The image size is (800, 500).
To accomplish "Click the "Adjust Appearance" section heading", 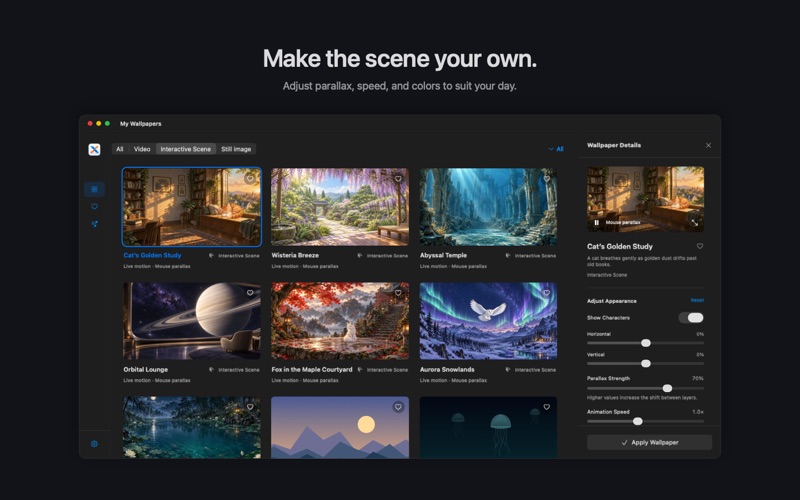I will (611, 301).
